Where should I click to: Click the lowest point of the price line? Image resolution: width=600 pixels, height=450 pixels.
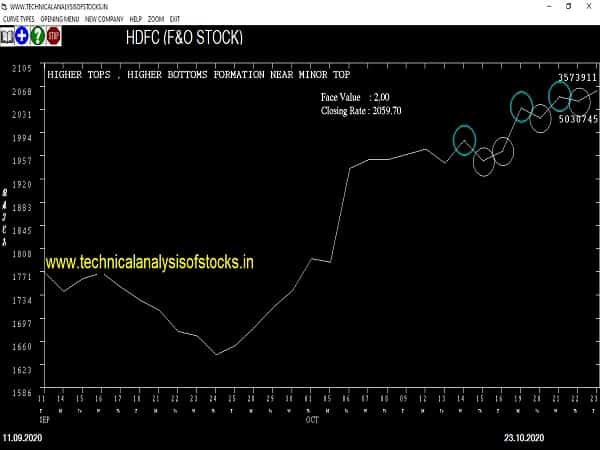(x=216, y=354)
